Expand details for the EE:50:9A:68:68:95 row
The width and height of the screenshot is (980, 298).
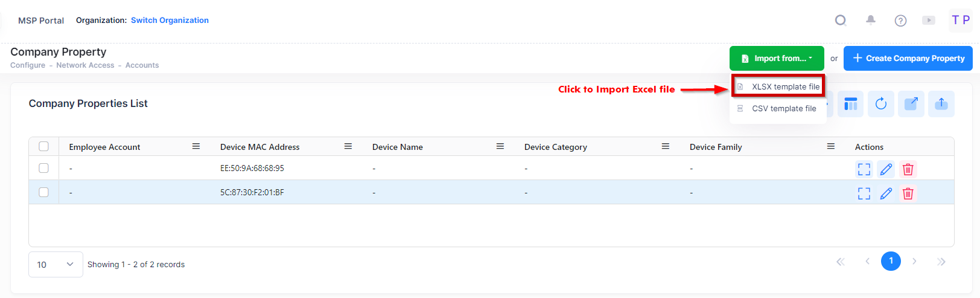pos(864,169)
